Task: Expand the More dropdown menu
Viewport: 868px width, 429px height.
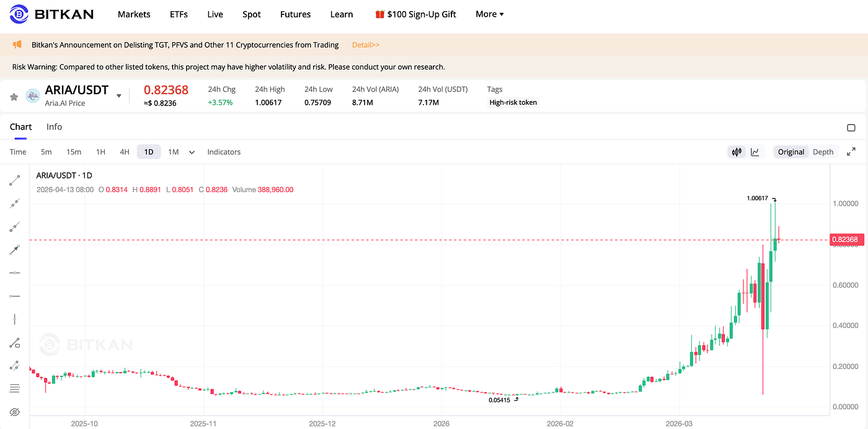Action: pos(490,14)
